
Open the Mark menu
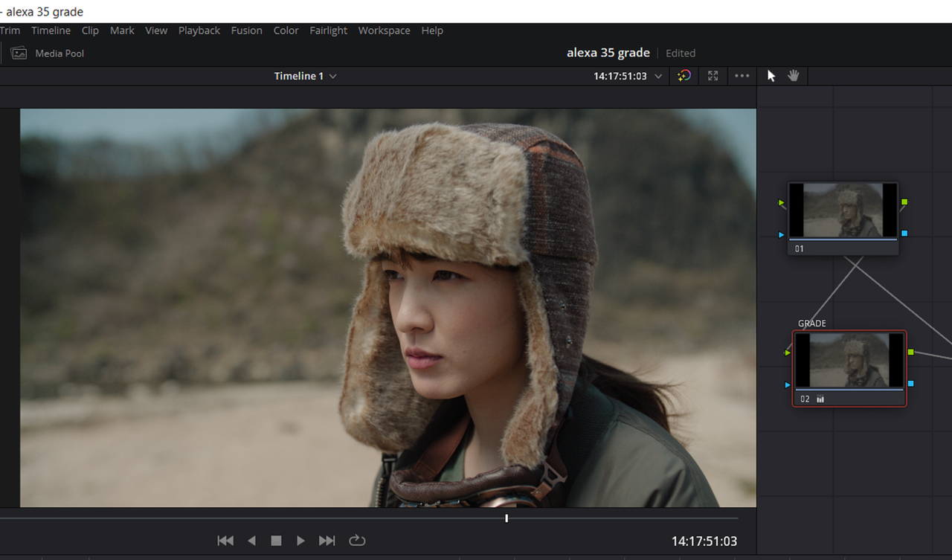[x=122, y=30]
